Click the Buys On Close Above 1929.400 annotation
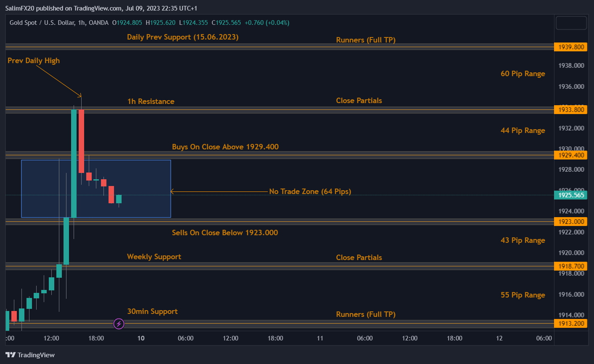Image resolution: width=594 pixels, height=364 pixels. (225, 147)
